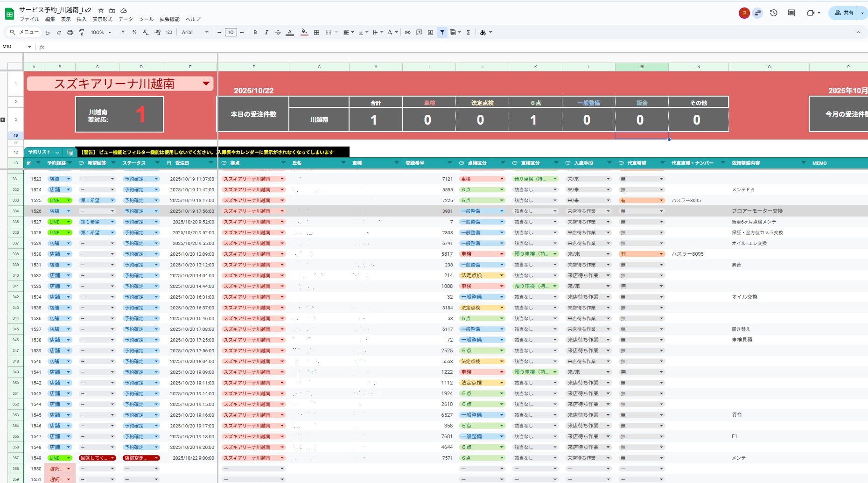The height and width of the screenshot is (483, 868).
Task: Click the insert chart icon
Action: [x=430, y=33]
